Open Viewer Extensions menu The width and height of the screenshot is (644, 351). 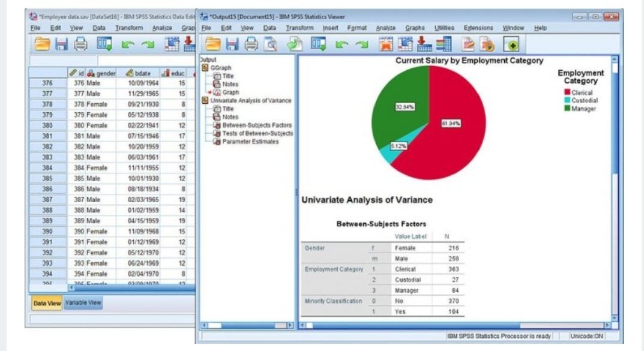pos(478,28)
